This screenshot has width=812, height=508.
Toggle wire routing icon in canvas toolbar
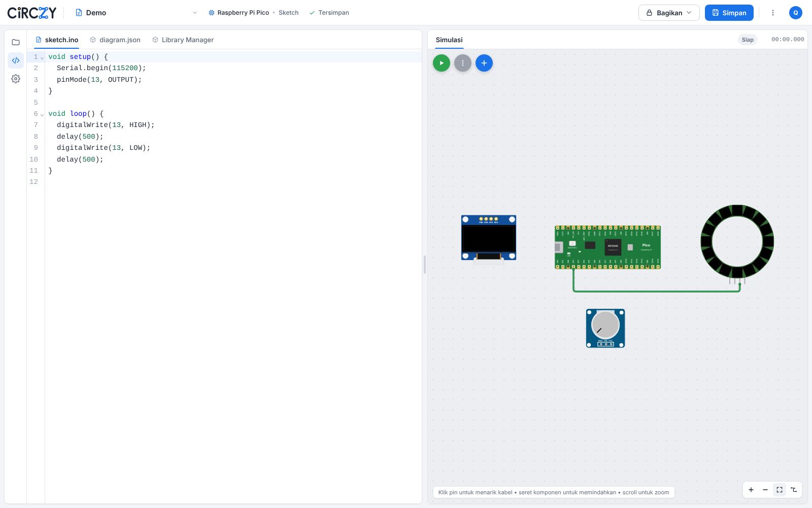[794, 490]
